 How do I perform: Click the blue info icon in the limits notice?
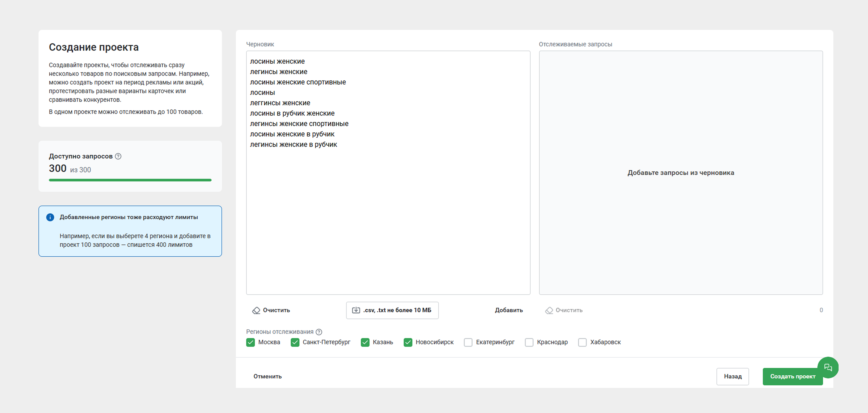pos(50,217)
